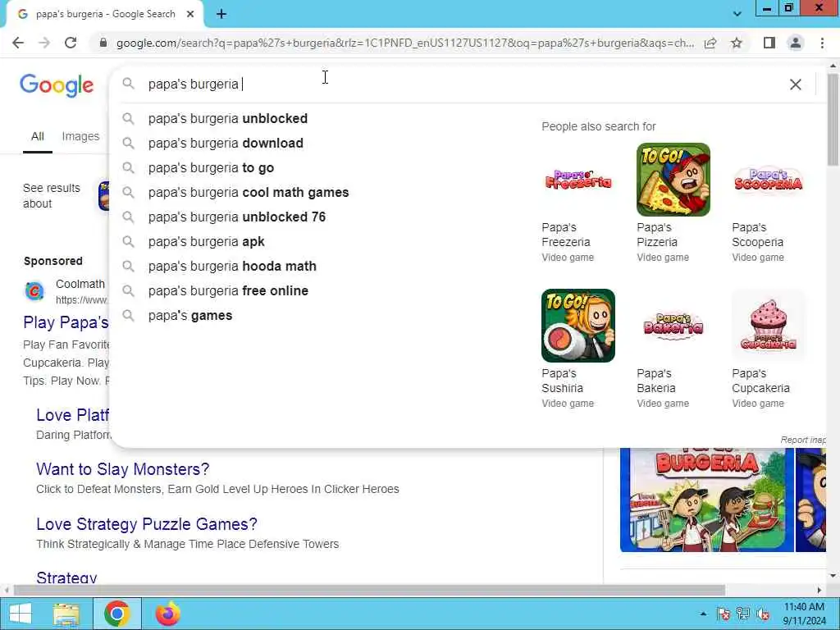The height and width of the screenshot is (630, 840).
Task: Open Chrome three-dot menu
Action: [822, 43]
